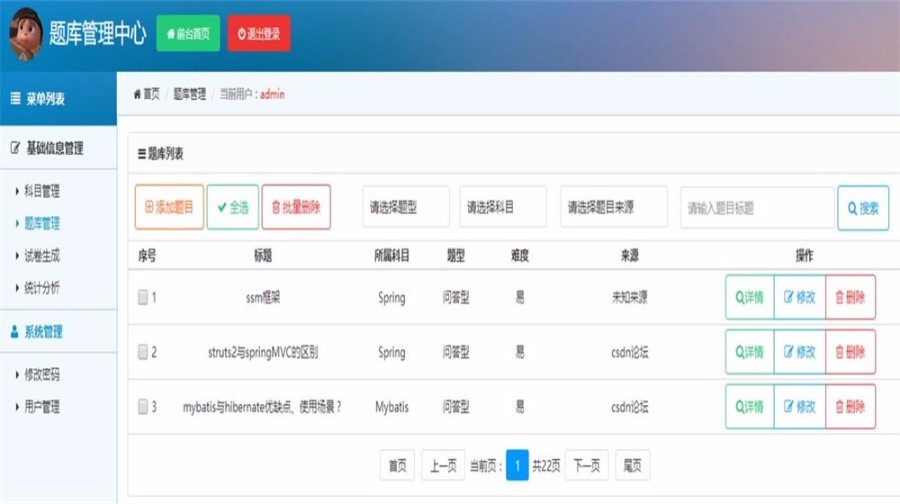Click the red 退出登录 button
This screenshot has width=900, height=504.
[x=259, y=33]
